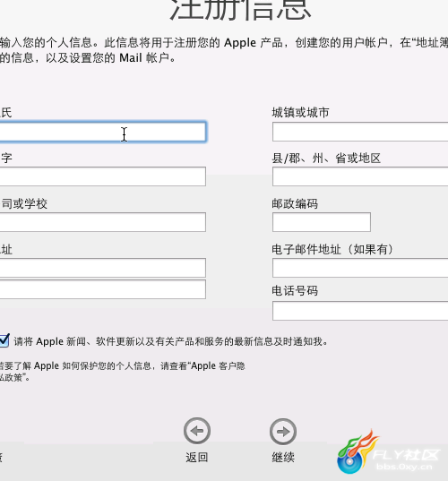Viewport: 448px width, 481px height.
Task: Click the FLY社区 watermark logo
Action: pos(389,452)
